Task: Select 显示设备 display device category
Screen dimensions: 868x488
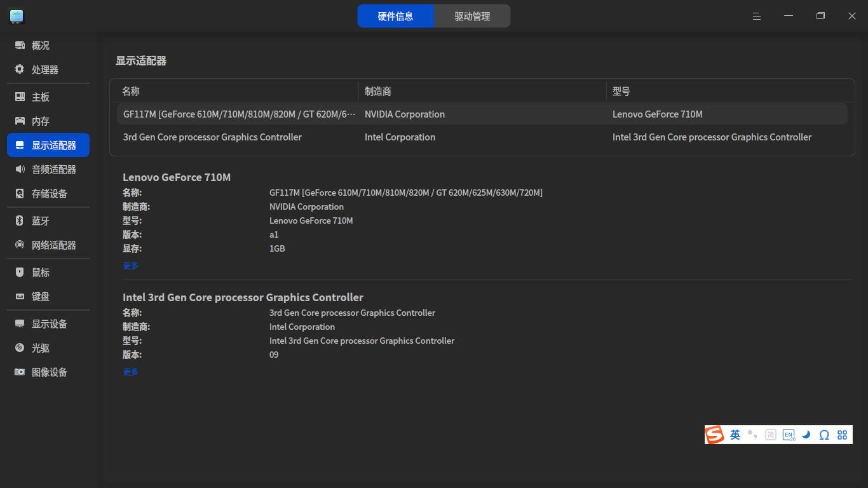Action: point(49,323)
